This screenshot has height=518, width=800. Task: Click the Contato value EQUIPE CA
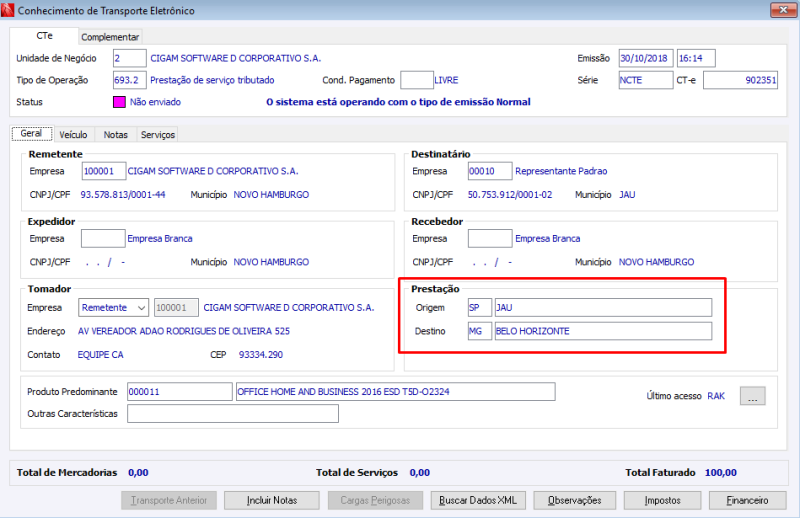click(x=101, y=355)
